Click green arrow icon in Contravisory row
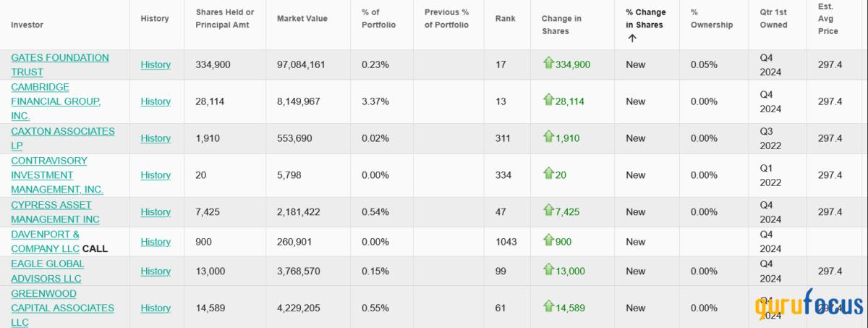Image resolution: width=868 pixels, height=328 pixels. pos(548,174)
